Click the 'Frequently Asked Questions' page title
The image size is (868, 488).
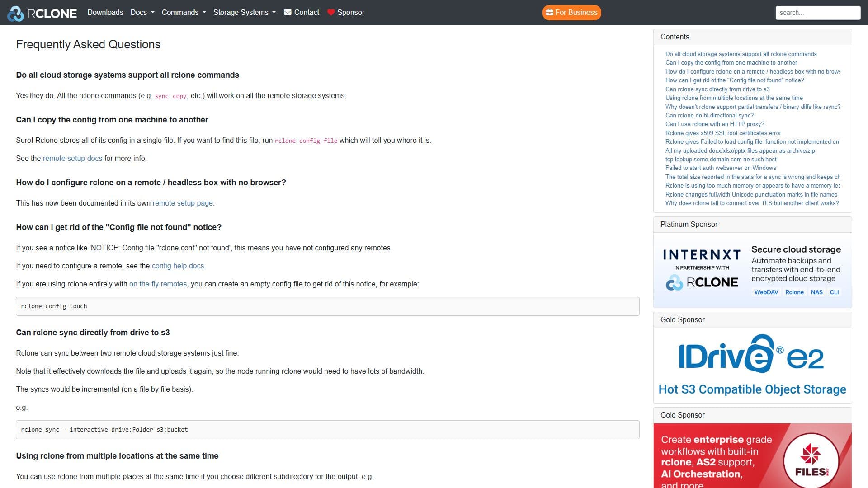pyautogui.click(x=88, y=44)
